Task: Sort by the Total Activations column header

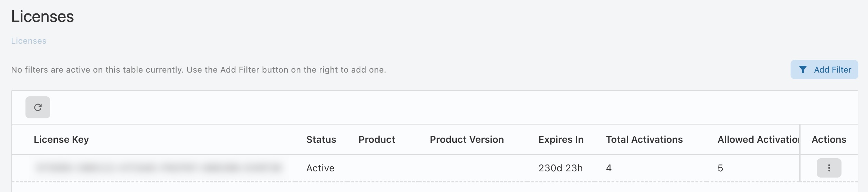Action: (x=644, y=140)
